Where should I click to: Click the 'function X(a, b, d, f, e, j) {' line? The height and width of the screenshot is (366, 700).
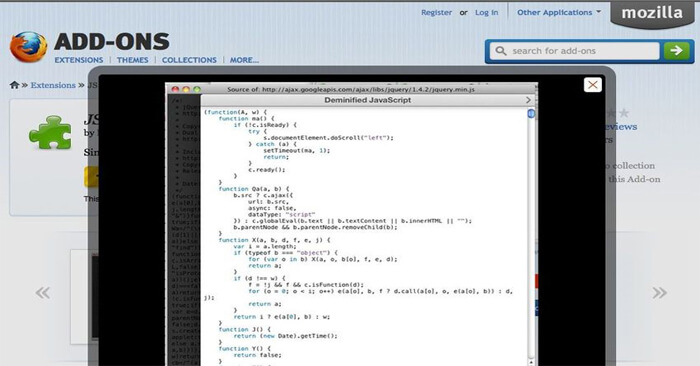(275, 240)
